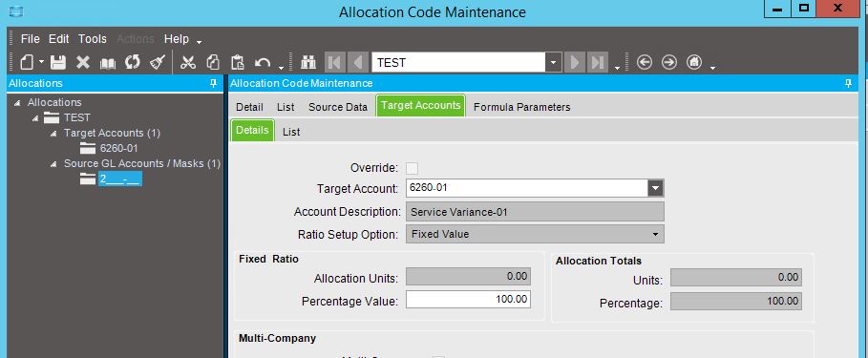Select the TEST folder in tree

pyautogui.click(x=77, y=117)
